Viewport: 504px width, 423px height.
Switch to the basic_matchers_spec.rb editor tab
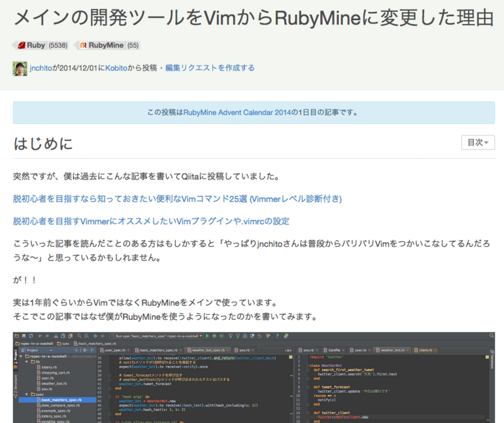pyautogui.click(x=158, y=350)
